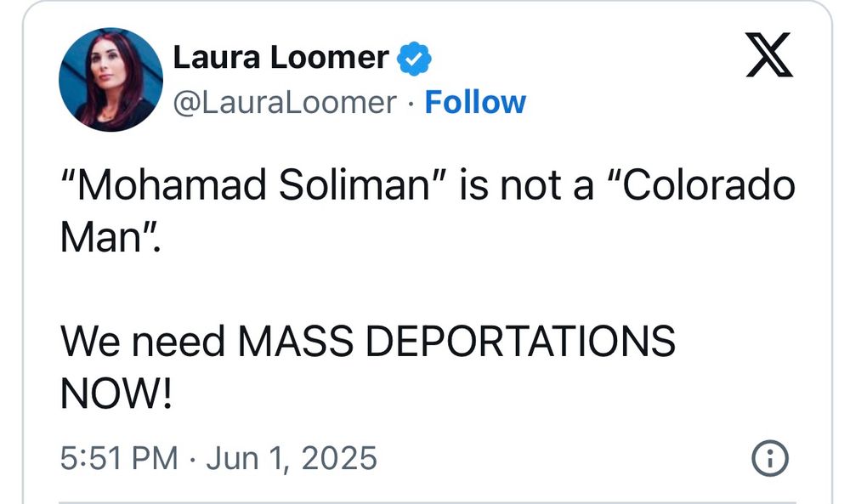Follow Laura Loomer's account
The width and height of the screenshot is (850, 504).
474,102
